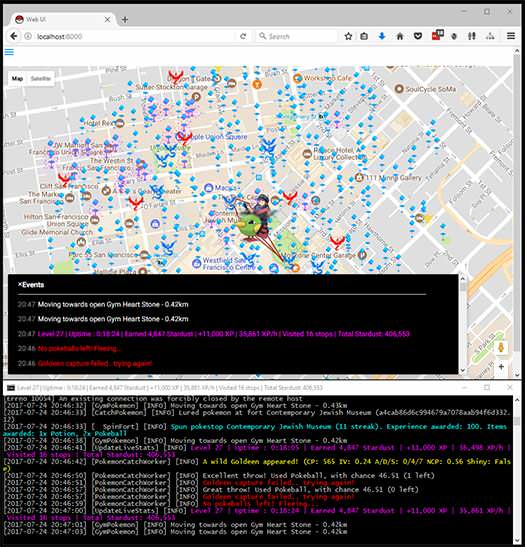The image size is (525, 547).
Task: Click the red gym near Apple Union Square
Action: click(x=184, y=138)
